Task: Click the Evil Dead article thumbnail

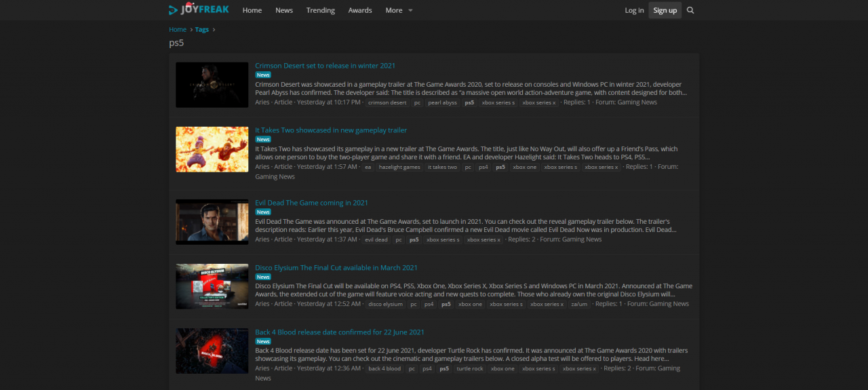Action: 212,222
